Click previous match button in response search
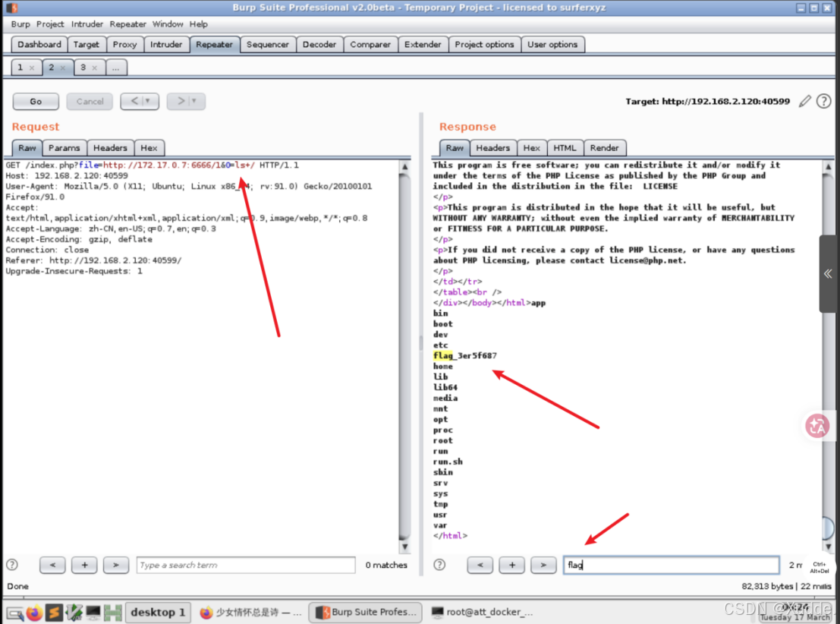This screenshot has height=624, width=840. [x=480, y=565]
